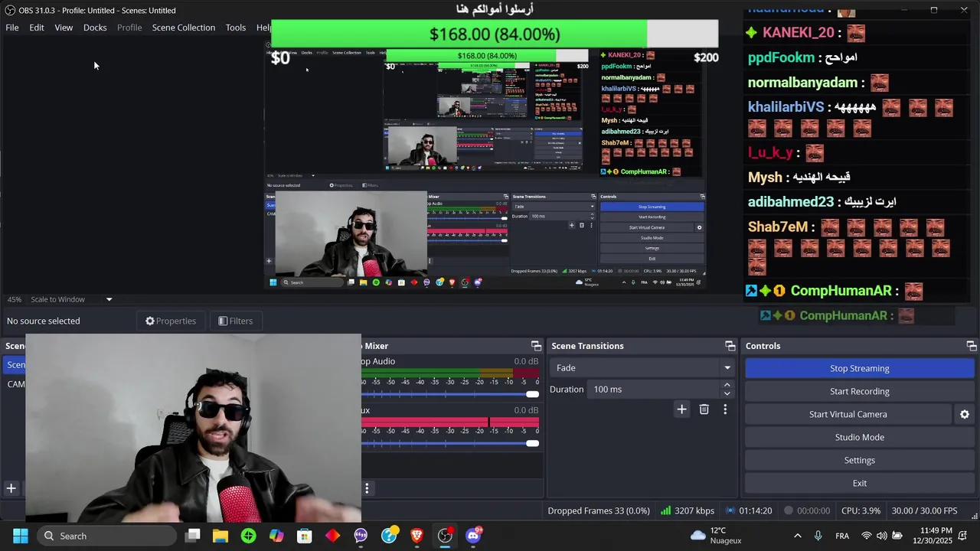The width and height of the screenshot is (980, 551).
Task: Decrease transition duration with down arrow
Action: 727,394
